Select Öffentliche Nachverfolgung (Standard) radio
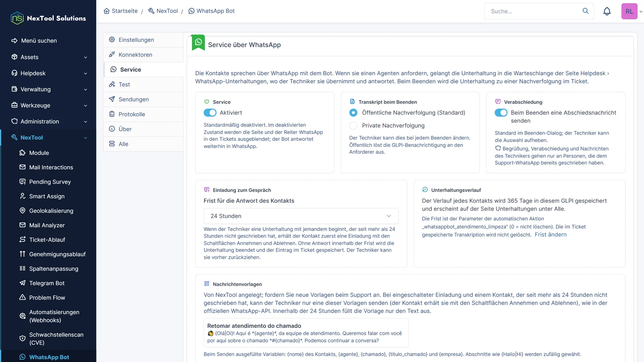This screenshot has width=644, height=362. coord(353,113)
